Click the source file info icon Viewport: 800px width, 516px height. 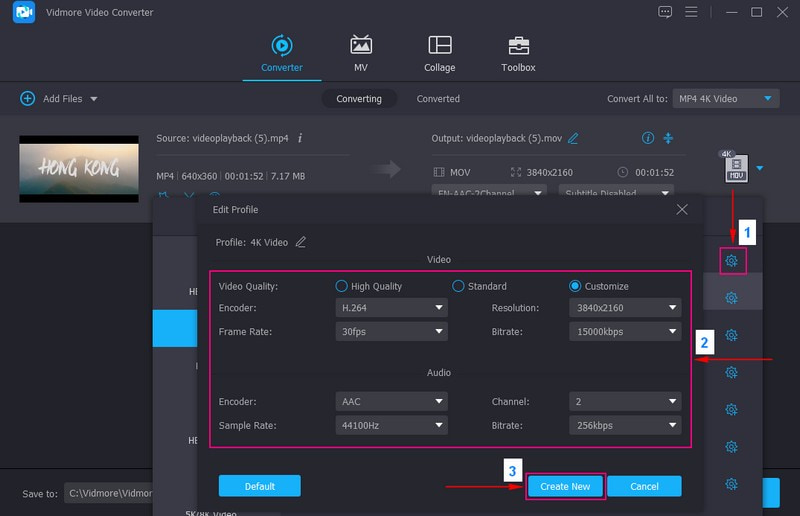point(300,138)
